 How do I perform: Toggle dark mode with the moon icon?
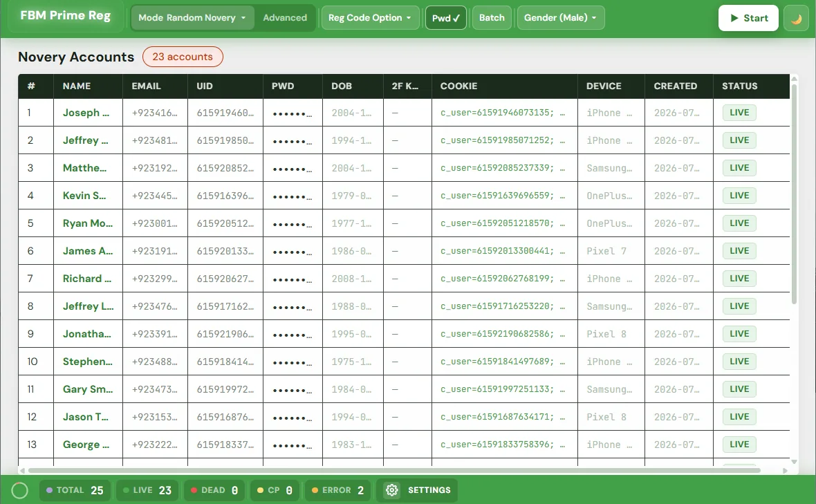tap(796, 18)
